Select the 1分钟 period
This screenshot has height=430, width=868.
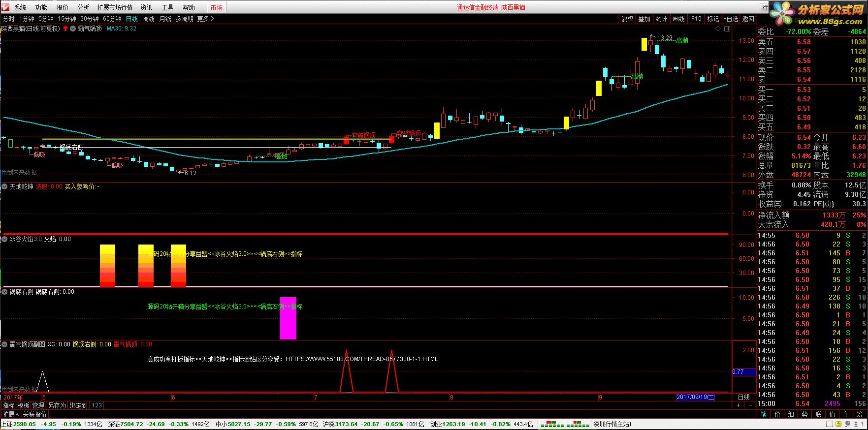click(27, 19)
